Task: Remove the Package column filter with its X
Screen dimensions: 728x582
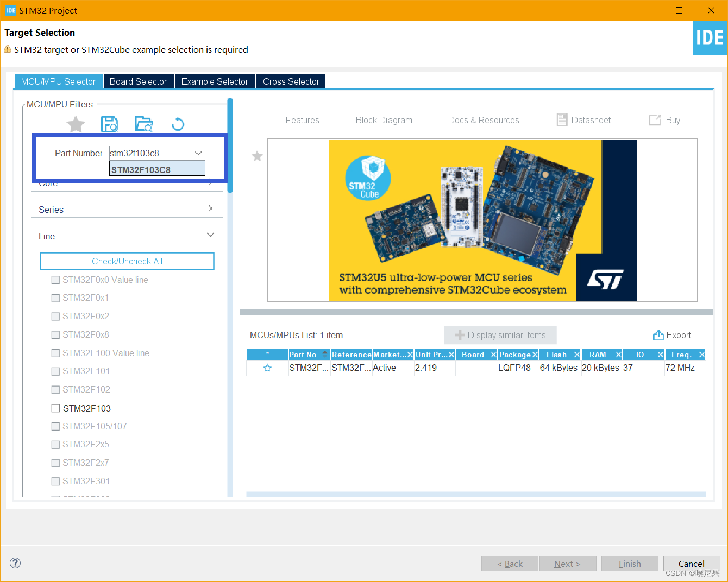Action: point(536,354)
